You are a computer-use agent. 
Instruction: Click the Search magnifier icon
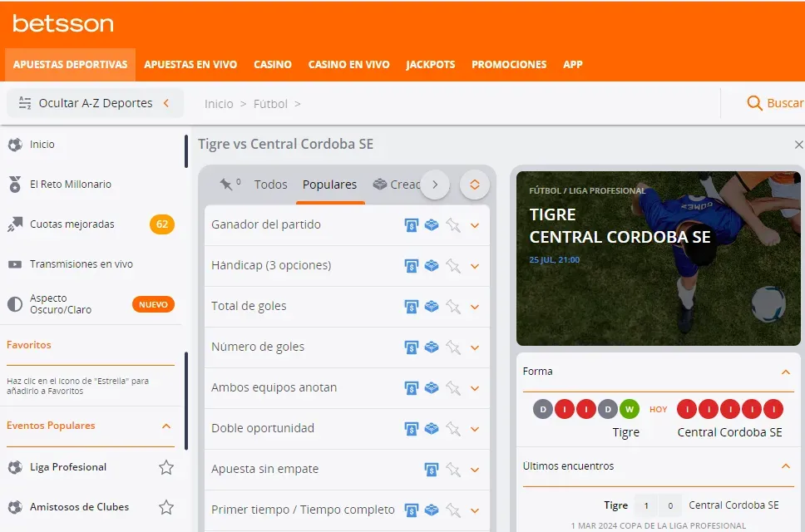[754, 103]
